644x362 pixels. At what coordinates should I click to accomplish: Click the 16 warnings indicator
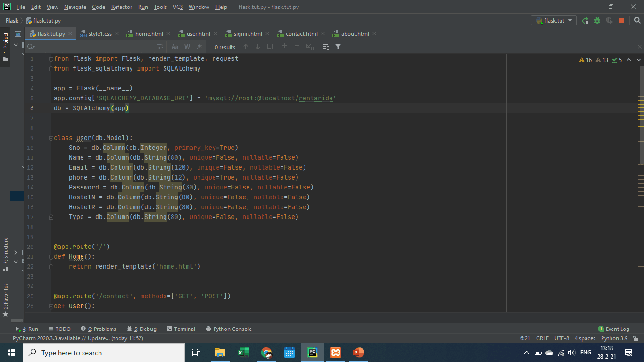pyautogui.click(x=586, y=60)
